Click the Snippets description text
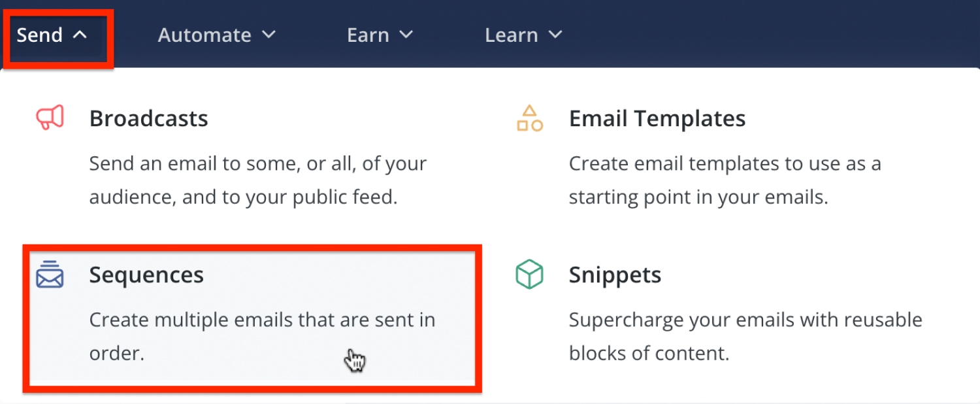 745,336
